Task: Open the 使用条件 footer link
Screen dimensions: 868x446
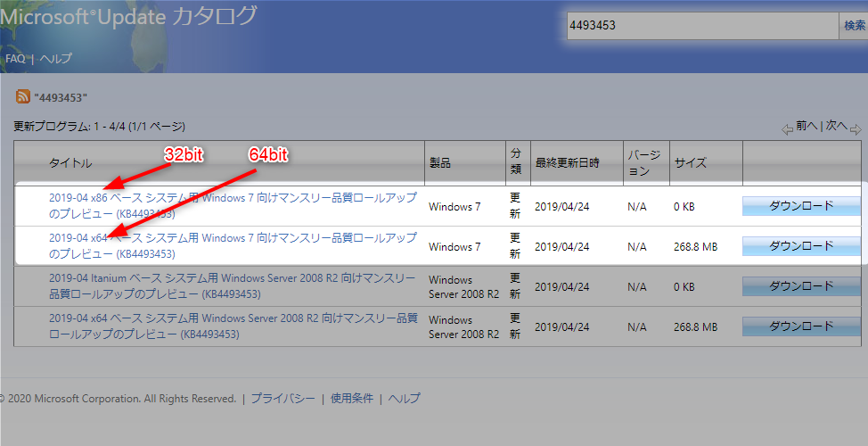Action: (x=351, y=398)
